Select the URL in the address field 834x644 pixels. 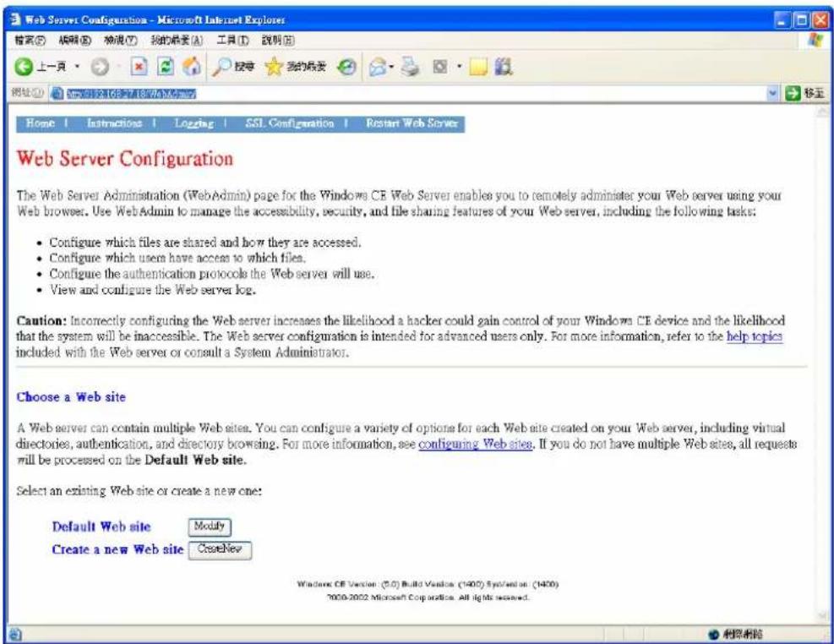[x=131, y=94]
